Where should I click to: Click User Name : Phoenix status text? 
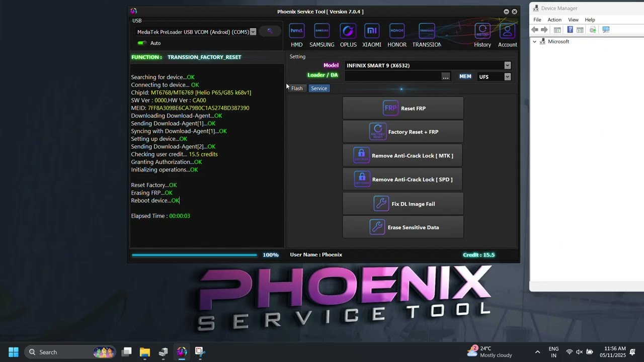click(316, 255)
